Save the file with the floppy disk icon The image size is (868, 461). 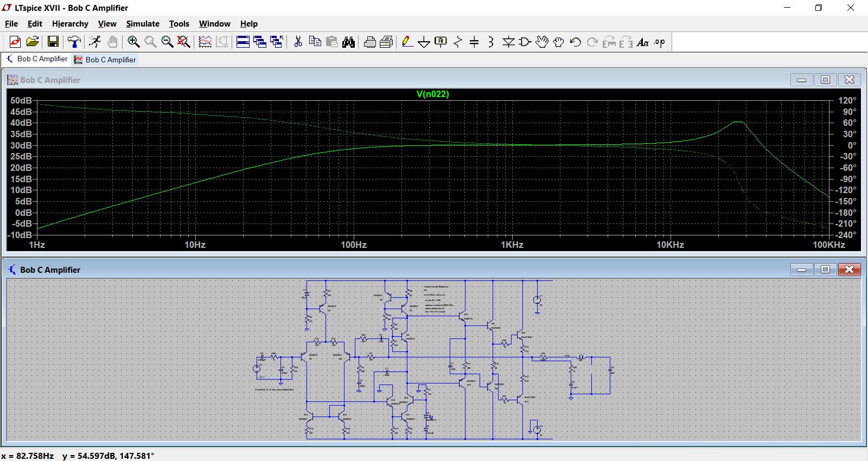click(x=53, y=42)
